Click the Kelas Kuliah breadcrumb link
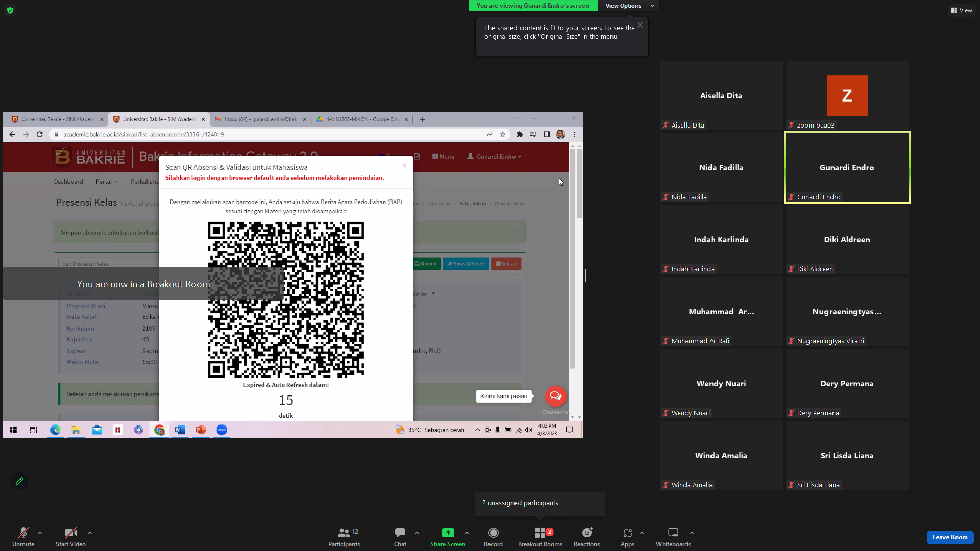 pyautogui.click(x=473, y=204)
